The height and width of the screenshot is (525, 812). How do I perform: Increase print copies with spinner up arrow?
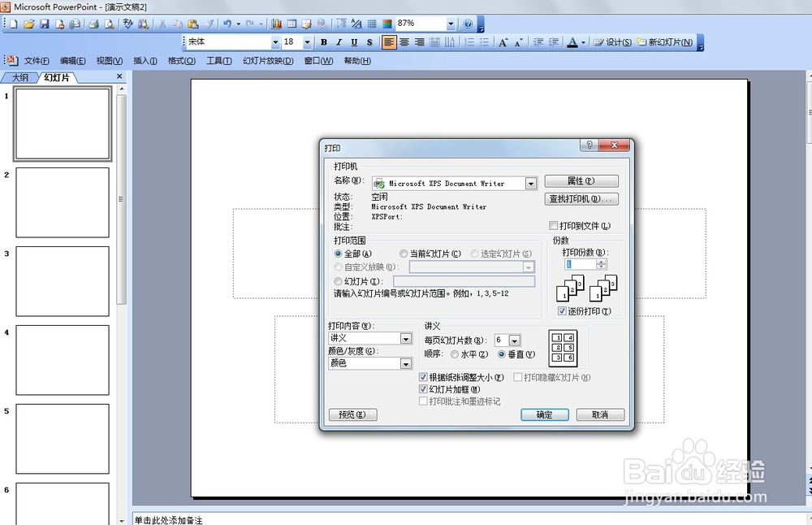tap(601, 262)
